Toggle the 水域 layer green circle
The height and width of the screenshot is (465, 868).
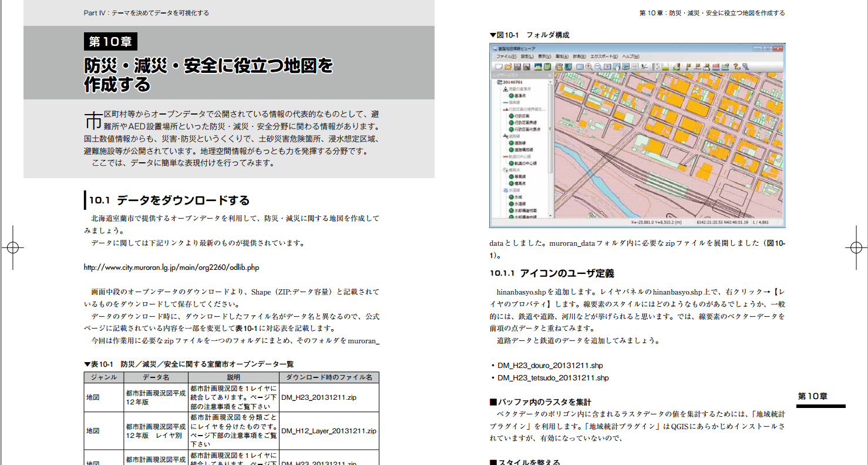pos(511,197)
